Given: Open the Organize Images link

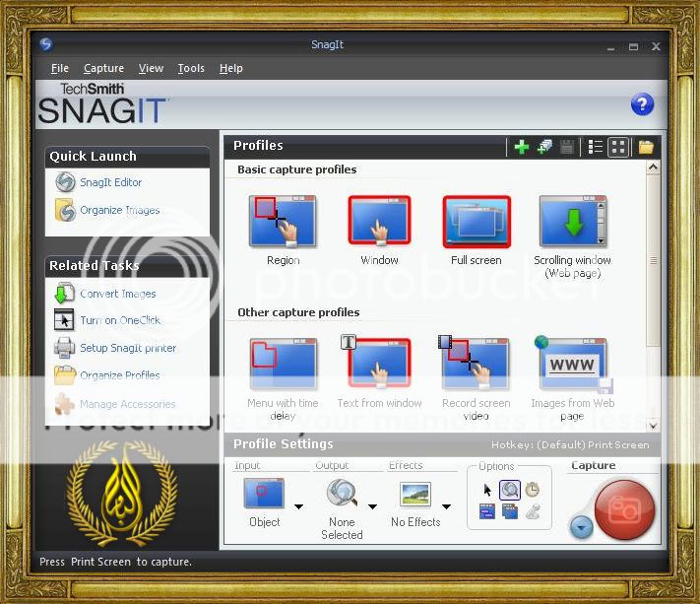Looking at the screenshot, I should click(120, 210).
